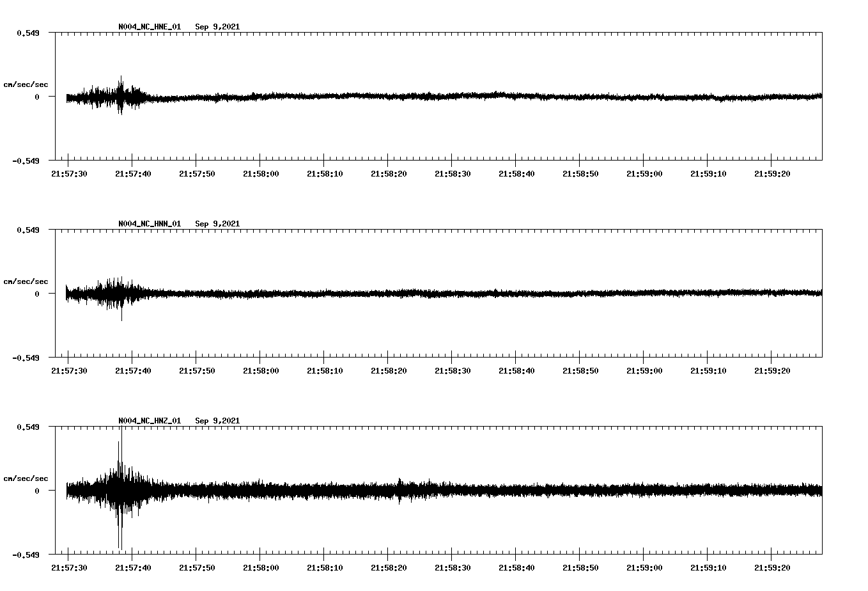This screenshot has width=868, height=591.
Task: Pick 21:59:10 time label under HNZ plot
Action: pyautogui.click(x=708, y=568)
